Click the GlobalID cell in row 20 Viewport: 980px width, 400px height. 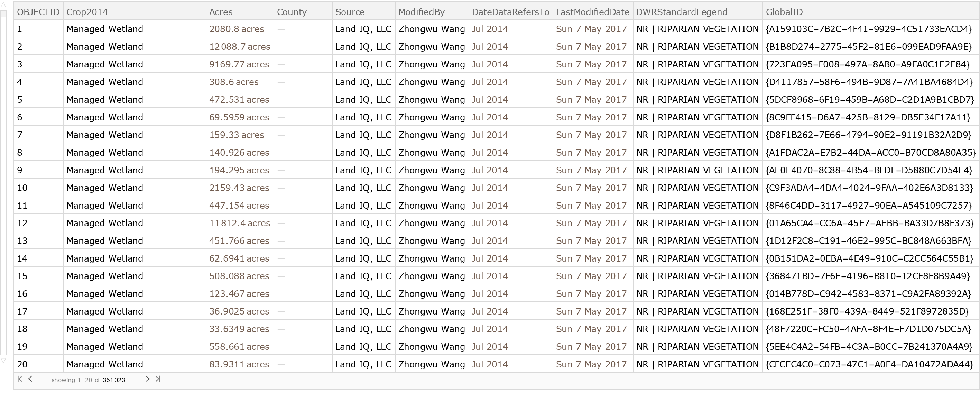pos(869,364)
